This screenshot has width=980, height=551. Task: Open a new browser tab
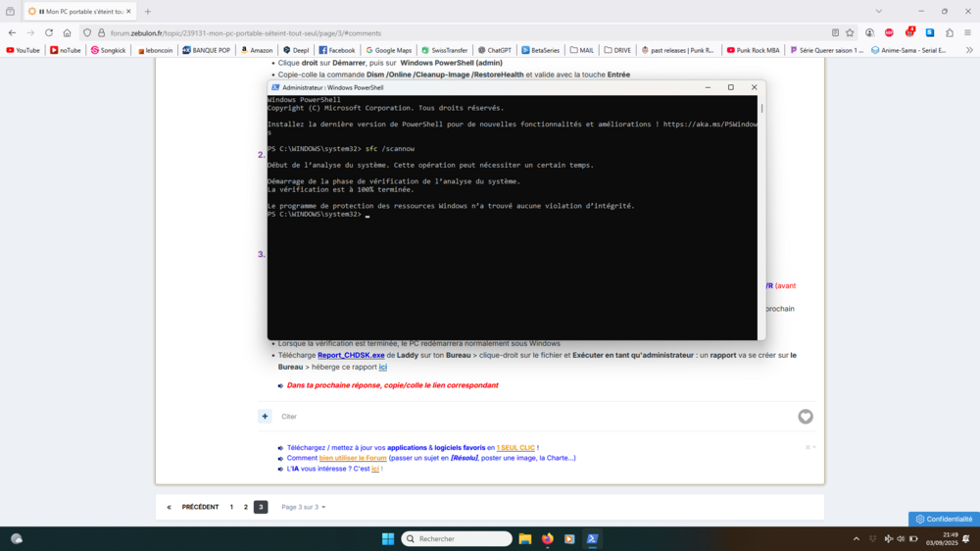click(148, 12)
